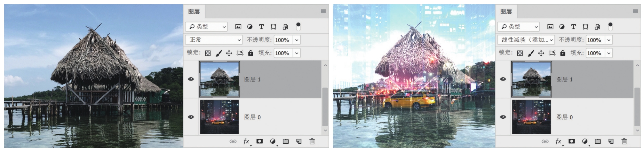Click lock all padlock in right panel
This screenshot has height=152, width=644.
[563, 53]
